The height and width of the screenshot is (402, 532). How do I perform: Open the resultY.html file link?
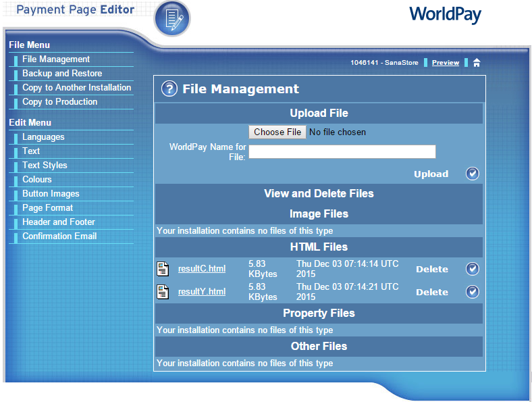click(202, 292)
